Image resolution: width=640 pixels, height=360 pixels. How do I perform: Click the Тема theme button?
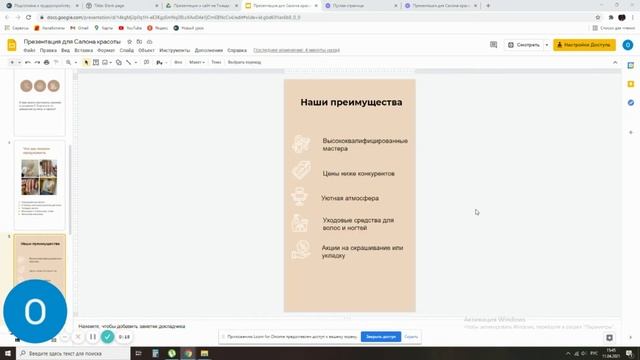point(216,62)
